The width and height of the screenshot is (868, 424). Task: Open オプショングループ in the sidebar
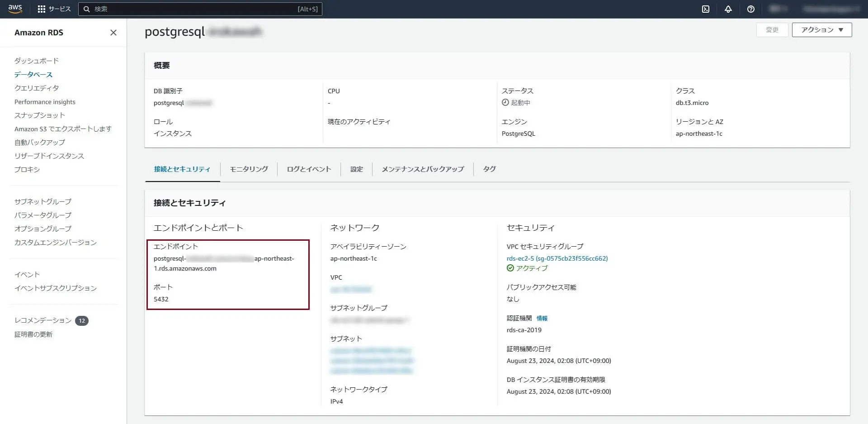(x=43, y=229)
